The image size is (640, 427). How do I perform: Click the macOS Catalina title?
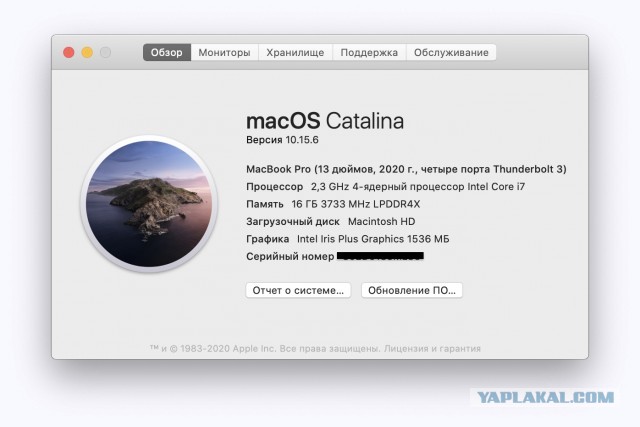coord(325,121)
